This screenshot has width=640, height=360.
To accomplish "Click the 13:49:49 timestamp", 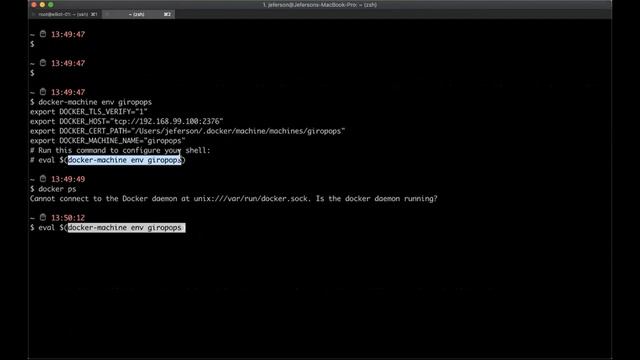I will point(68,179).
